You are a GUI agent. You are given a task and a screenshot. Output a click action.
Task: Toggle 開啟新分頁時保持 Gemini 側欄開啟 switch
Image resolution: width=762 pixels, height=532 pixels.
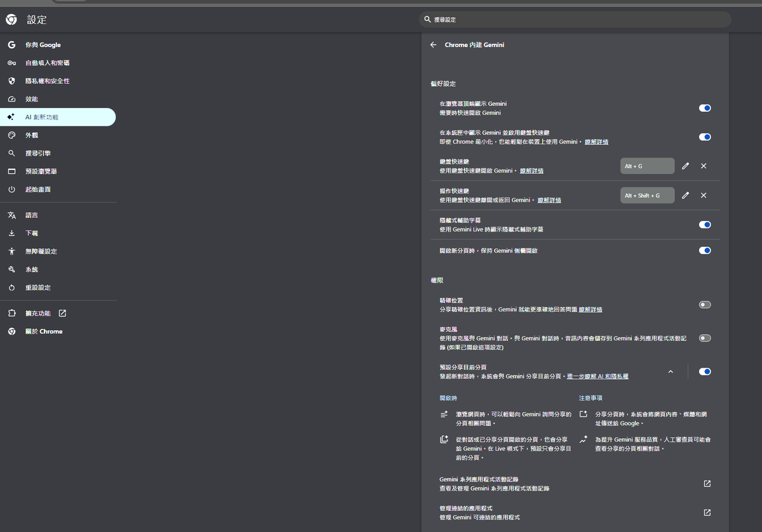[705, 251]
